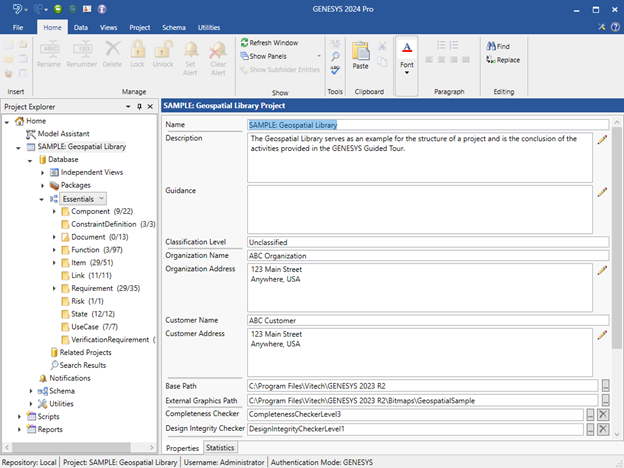
Task: Click the align left icon in Paragraph
Action: (x=429, y=60)
